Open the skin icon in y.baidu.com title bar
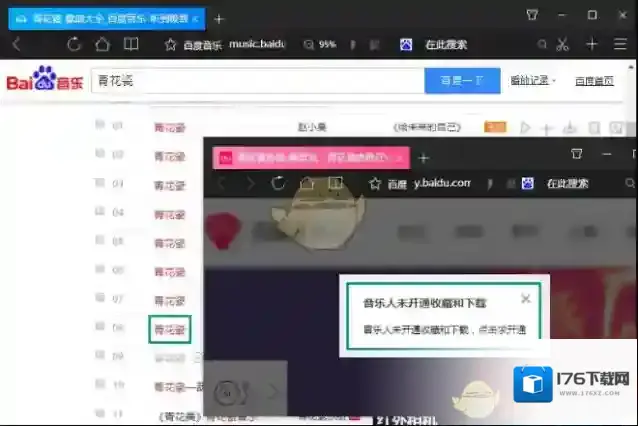 (577, 154)
